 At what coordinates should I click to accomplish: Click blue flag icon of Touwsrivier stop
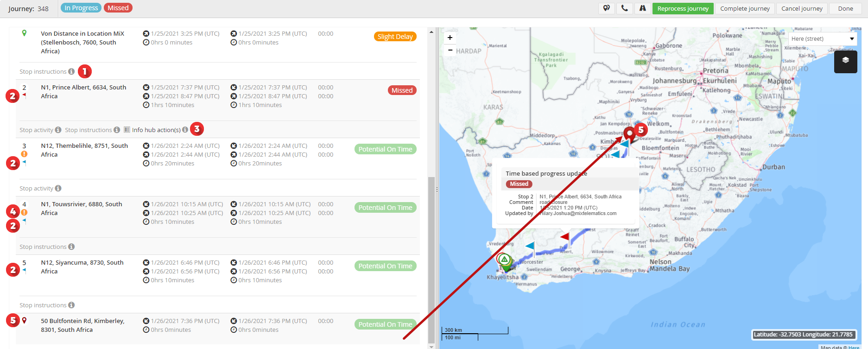(x=24, y=221)
